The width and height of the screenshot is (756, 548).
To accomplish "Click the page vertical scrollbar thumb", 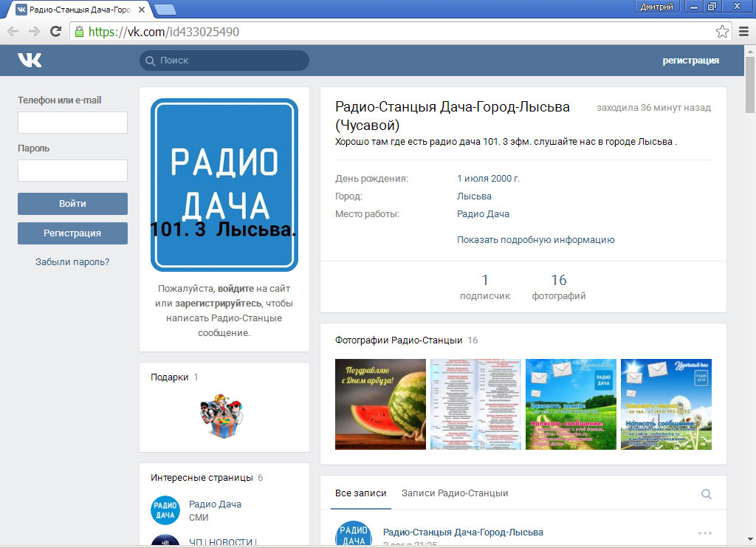I will [x=750, y=85].
